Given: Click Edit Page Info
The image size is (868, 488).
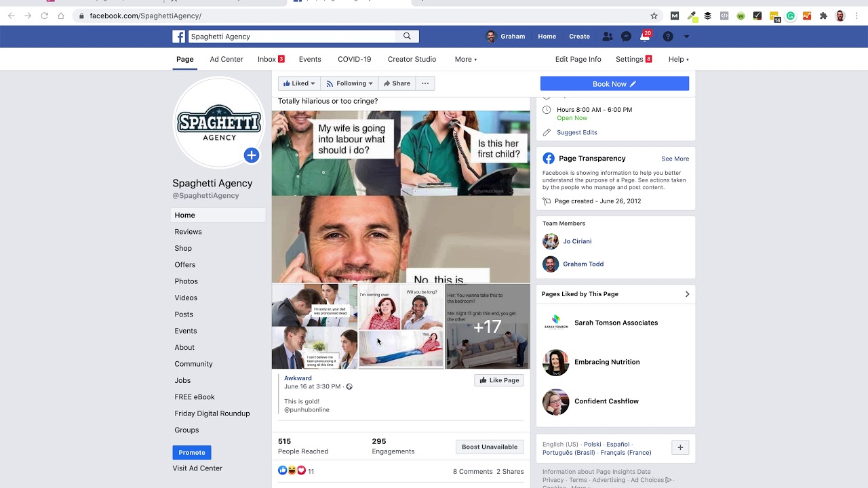Looking at the screenshot, I should (x=578, y=59).
